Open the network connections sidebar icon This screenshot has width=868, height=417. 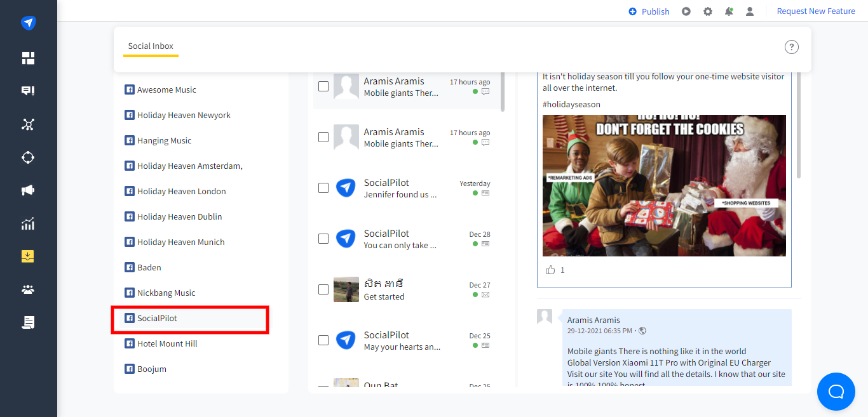coord(28,124)
